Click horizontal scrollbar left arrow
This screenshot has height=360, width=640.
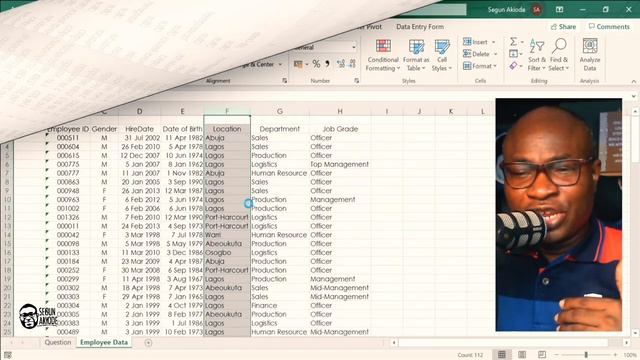394,343
